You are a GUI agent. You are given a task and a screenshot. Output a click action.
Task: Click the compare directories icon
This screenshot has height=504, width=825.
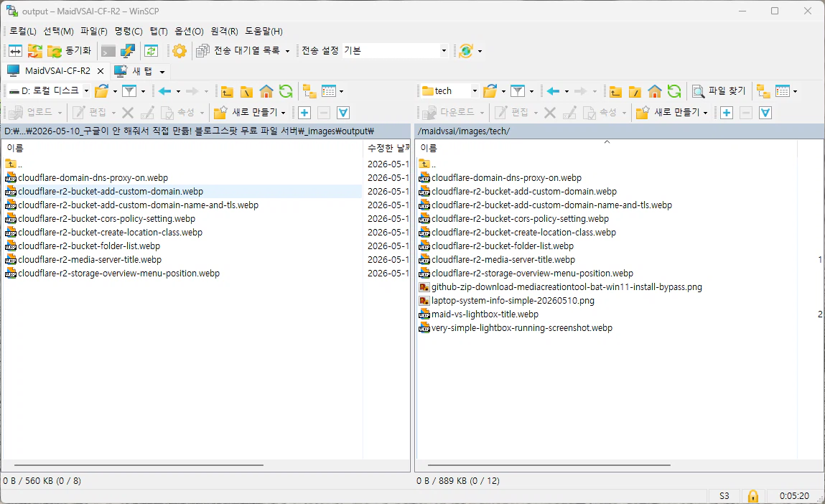(x=15, y=51)
